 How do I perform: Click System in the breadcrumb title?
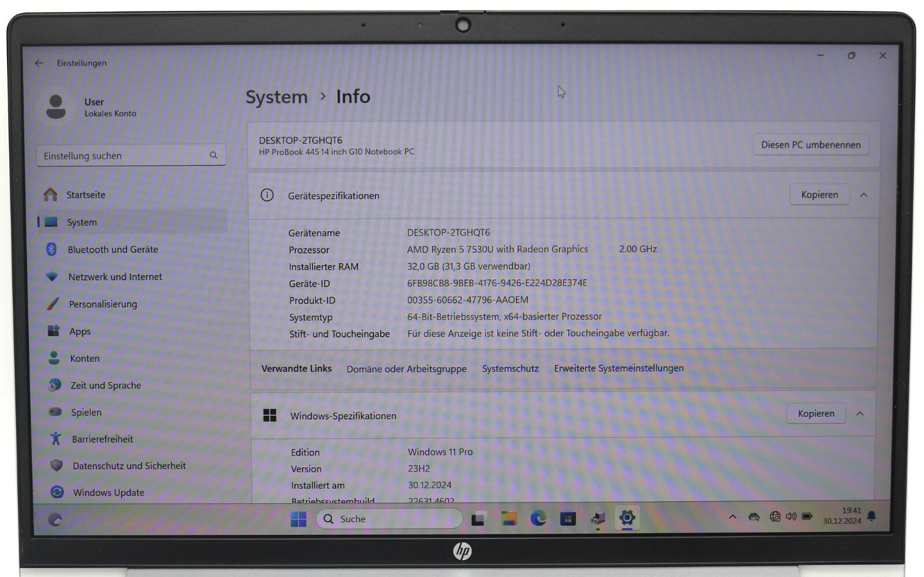(x=277, y=97)
